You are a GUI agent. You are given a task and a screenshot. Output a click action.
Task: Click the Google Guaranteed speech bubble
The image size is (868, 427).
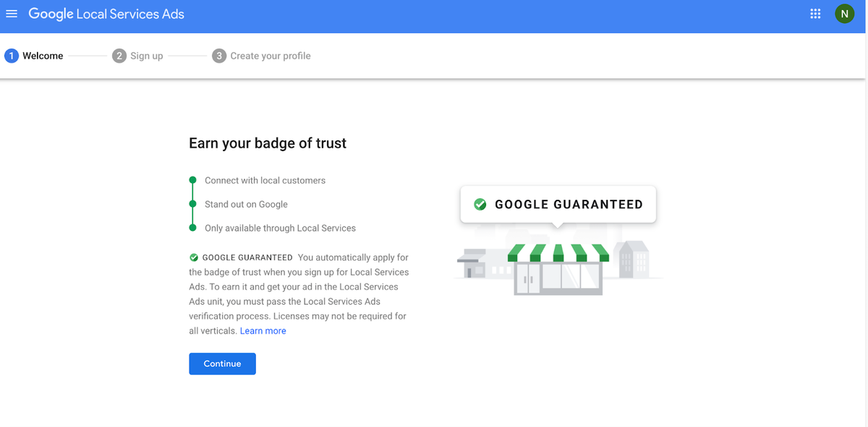[x=558, y=204]
